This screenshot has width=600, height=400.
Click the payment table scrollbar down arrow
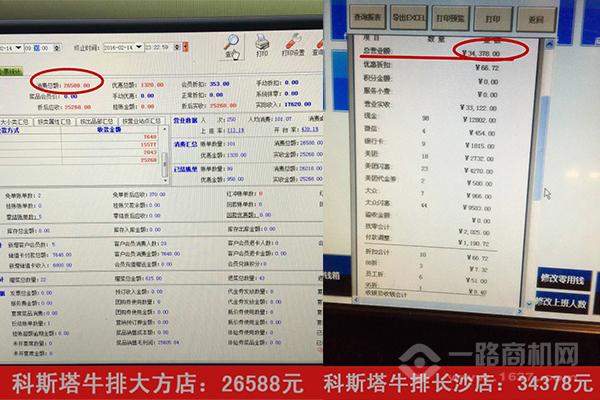click(x=165, y=179)
